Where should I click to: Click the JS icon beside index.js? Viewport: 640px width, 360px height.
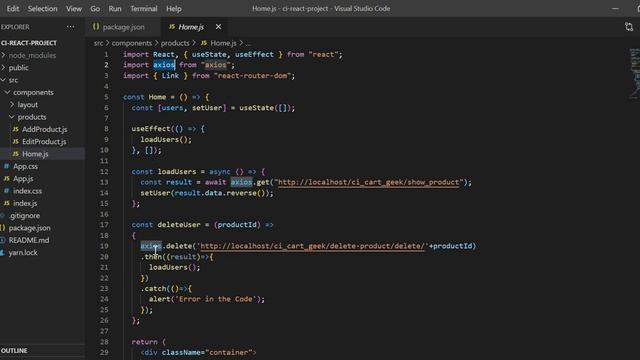[7, 203]
